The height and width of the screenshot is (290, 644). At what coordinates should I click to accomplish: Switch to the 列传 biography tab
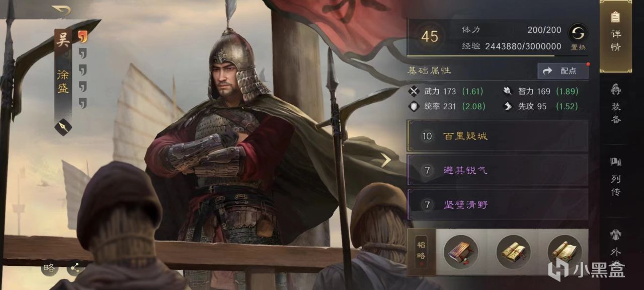tap(616, 176)
